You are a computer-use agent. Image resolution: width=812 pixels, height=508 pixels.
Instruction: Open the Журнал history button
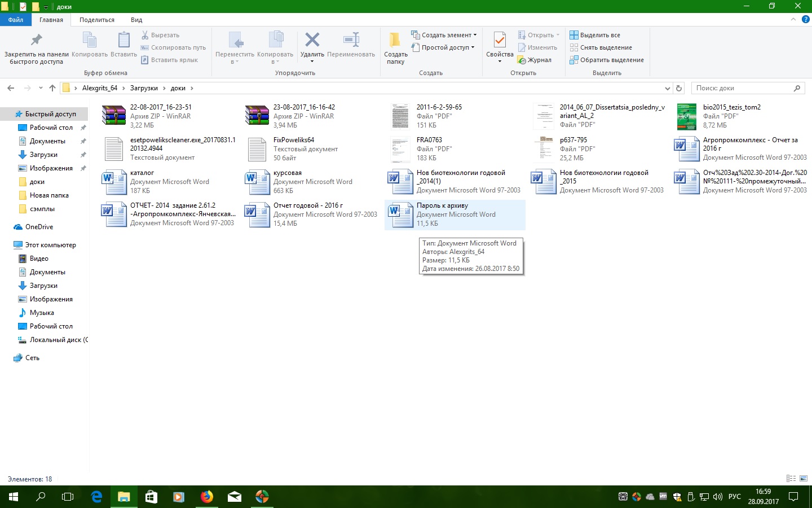click(535, 60)
